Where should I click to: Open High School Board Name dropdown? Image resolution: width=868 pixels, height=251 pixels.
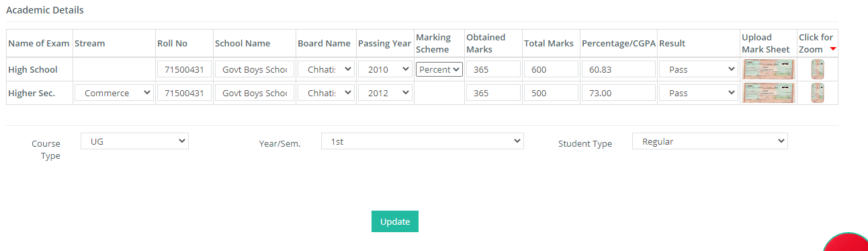(326, 69)
